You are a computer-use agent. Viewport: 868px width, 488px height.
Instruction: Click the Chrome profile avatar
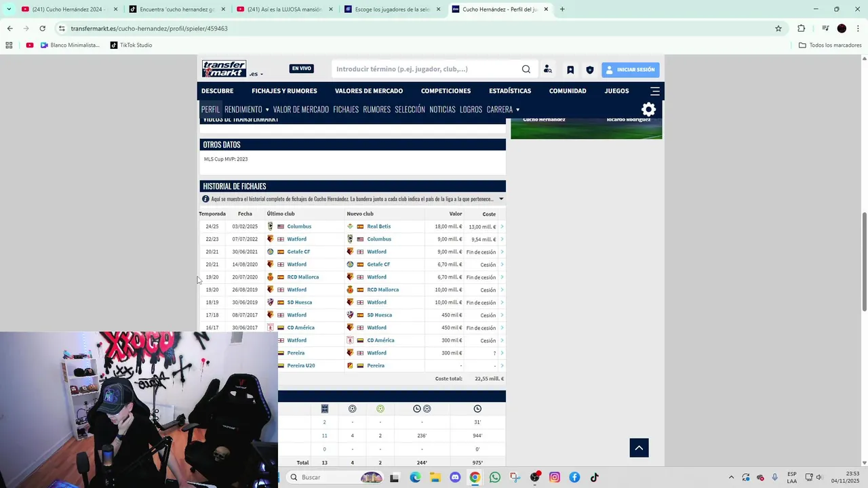click(x=842, y=28)
